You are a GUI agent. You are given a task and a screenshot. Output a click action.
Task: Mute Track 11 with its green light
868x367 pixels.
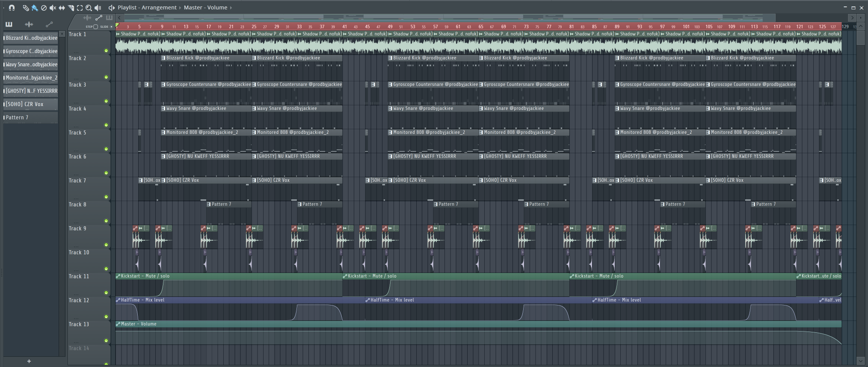coord(106,293)
